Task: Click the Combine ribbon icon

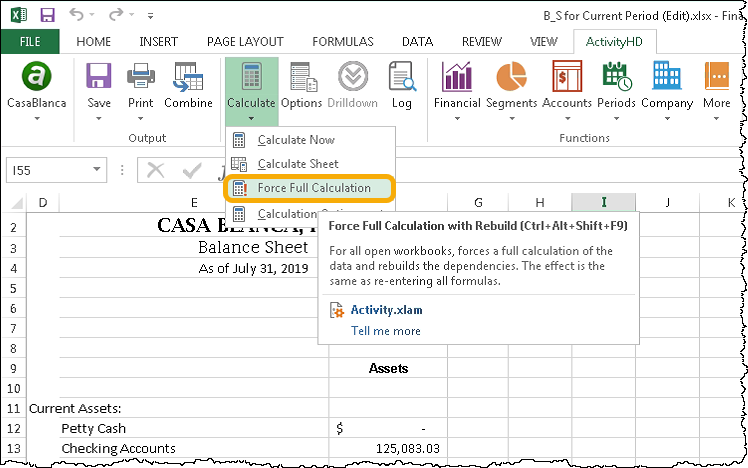Action: tap(188, 76)
